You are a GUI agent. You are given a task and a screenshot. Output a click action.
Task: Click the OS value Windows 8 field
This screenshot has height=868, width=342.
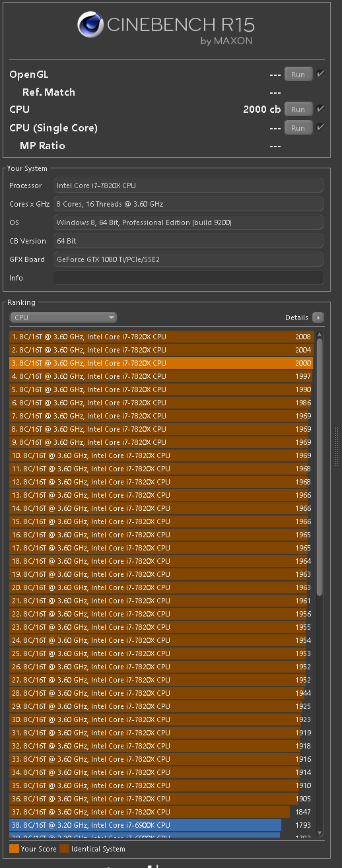188,222
